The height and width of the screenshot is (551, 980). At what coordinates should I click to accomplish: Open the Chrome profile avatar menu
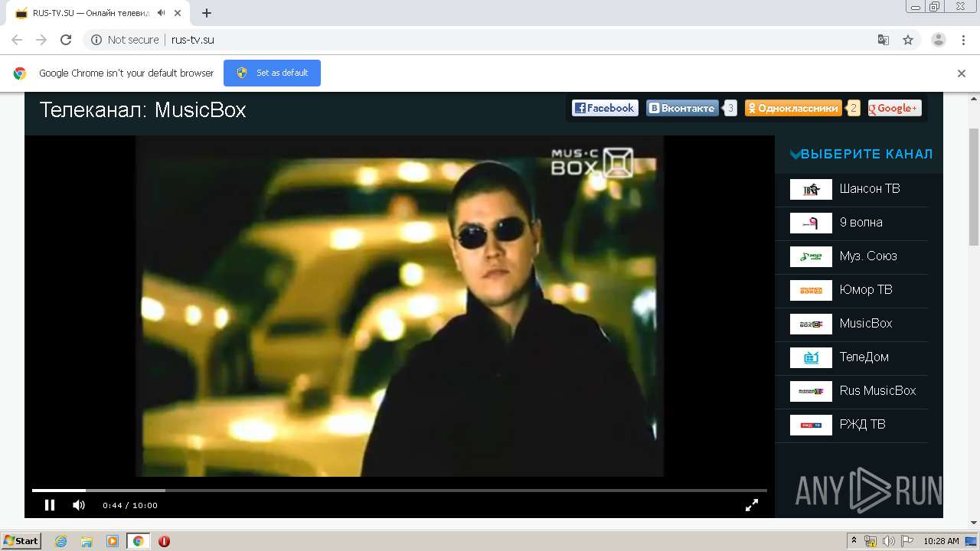[x=939, y=40]
